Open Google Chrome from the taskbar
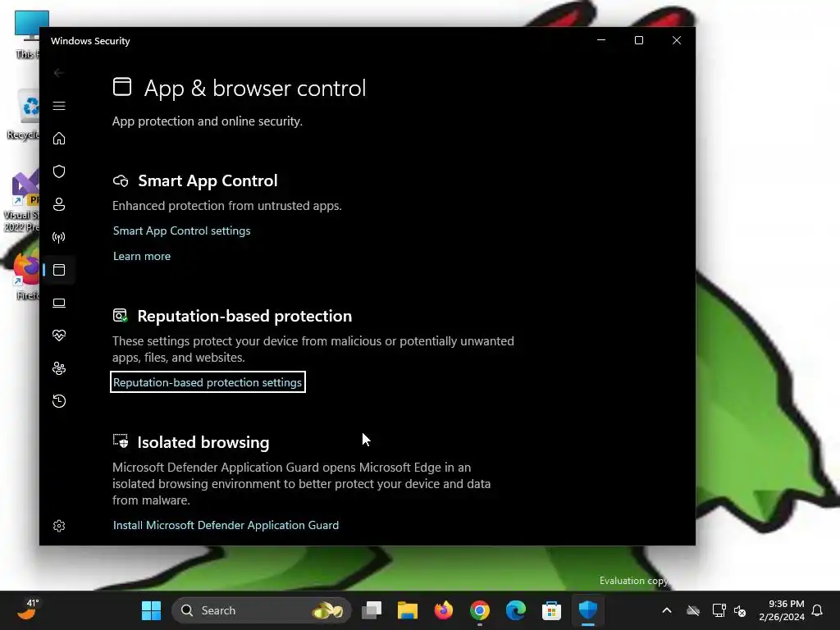 tap(479, 610)
